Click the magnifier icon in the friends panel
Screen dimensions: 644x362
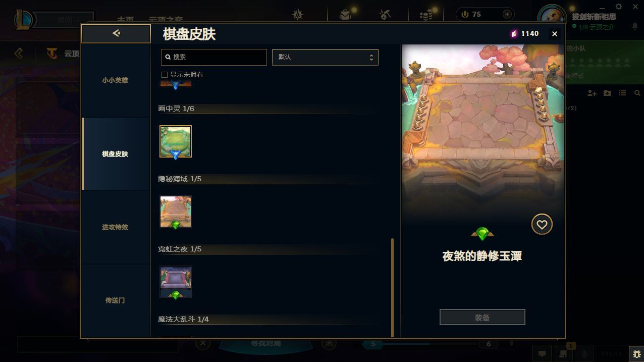pyautogui.click(x=637, y=93)
